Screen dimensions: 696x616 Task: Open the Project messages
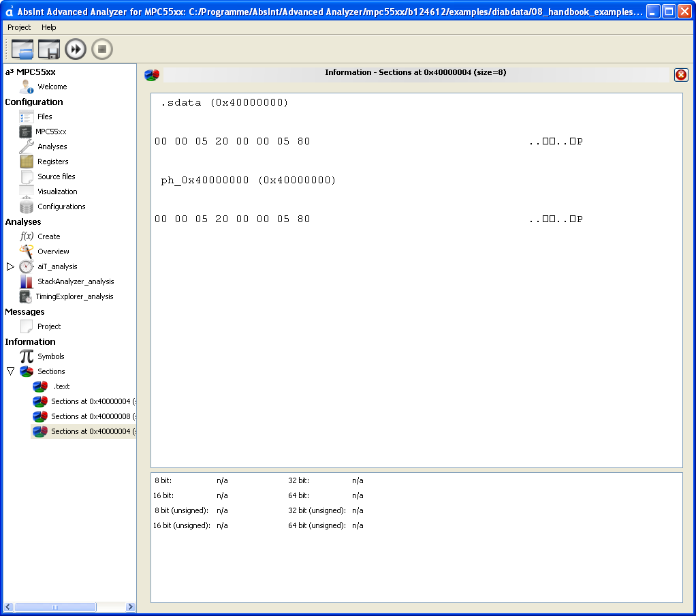coord(49,326)
